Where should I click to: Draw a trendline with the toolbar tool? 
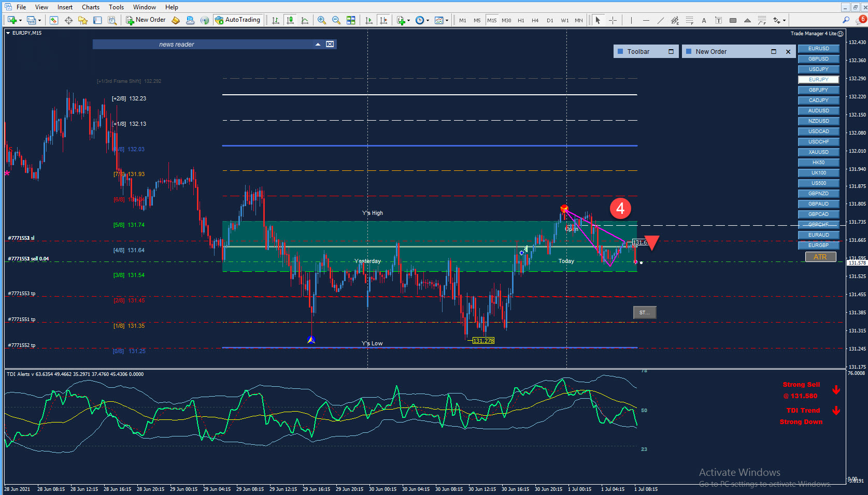pos(660,20)
